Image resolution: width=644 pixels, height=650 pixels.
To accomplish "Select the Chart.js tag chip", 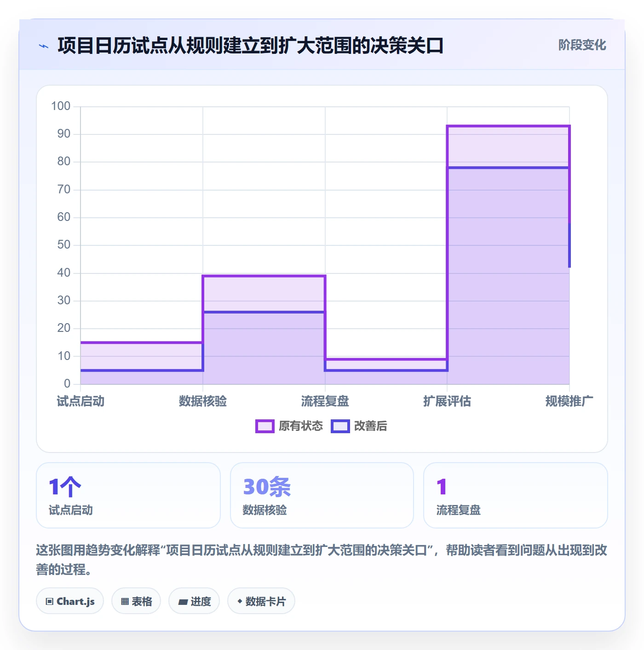I will pyautogui.click(x=70, y=601).
